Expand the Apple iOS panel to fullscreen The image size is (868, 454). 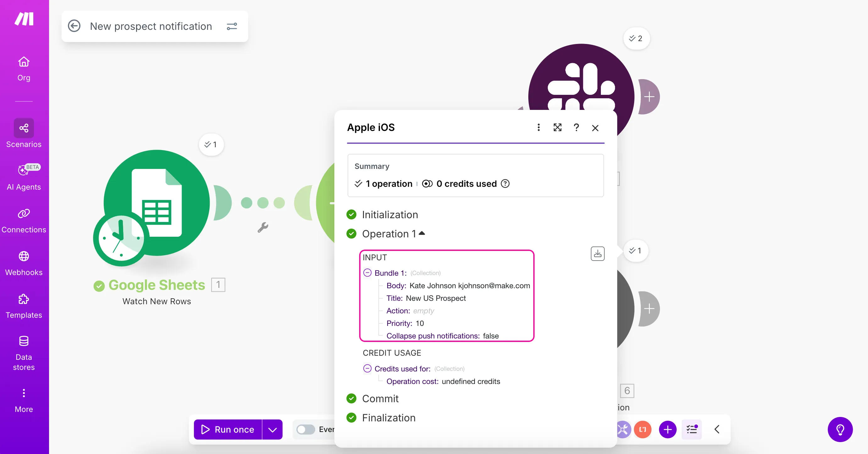(x=557, y=127)
